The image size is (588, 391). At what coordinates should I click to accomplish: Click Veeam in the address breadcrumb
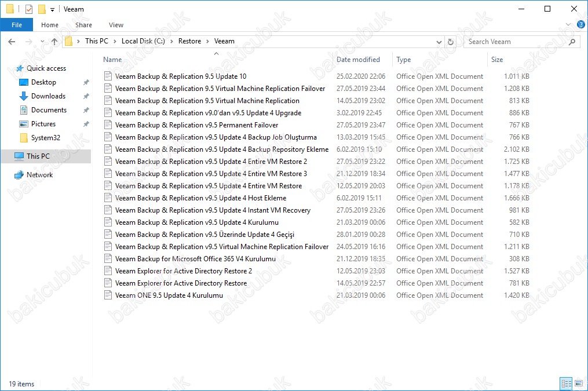(224, 41)
